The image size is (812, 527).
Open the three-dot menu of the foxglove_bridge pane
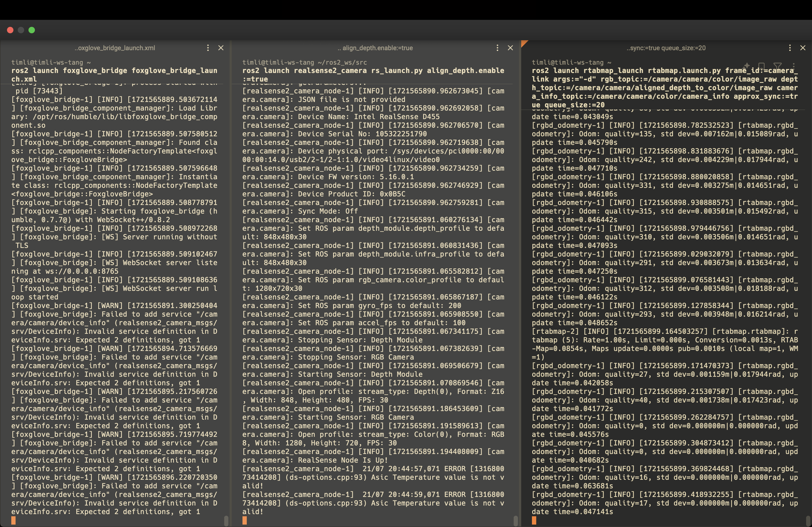coord(208,48)
